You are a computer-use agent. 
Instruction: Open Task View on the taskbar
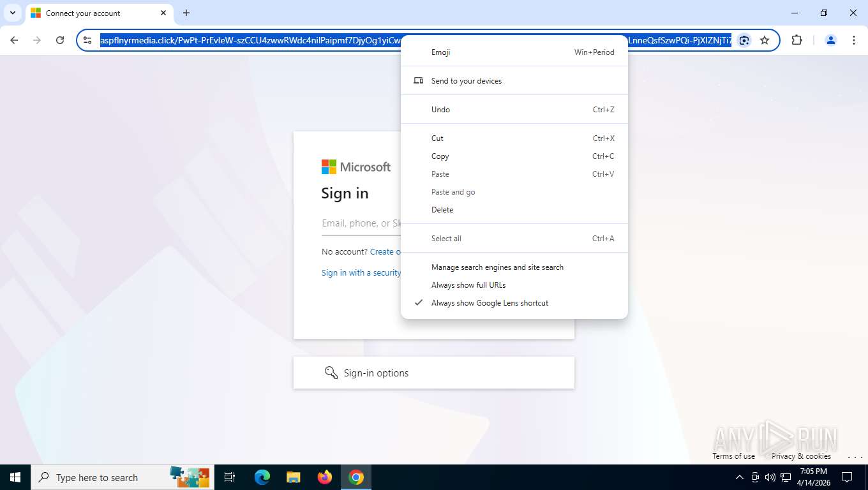click(x=230, y=477)
